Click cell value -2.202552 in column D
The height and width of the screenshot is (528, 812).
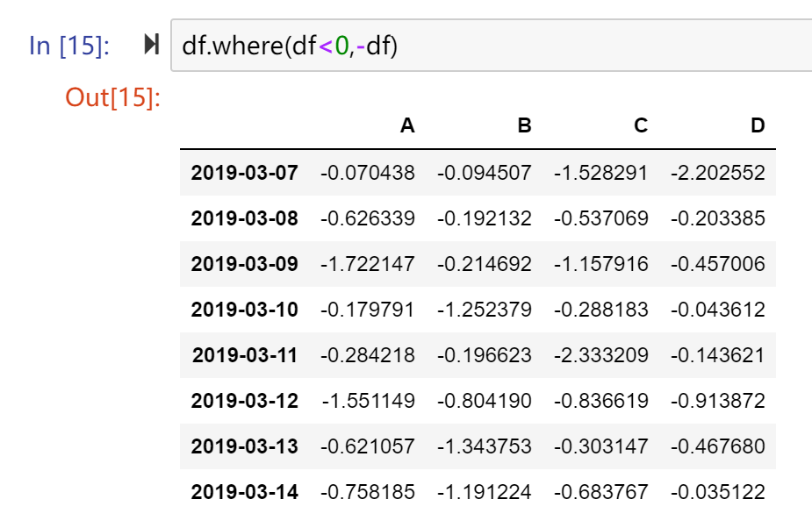718,173
